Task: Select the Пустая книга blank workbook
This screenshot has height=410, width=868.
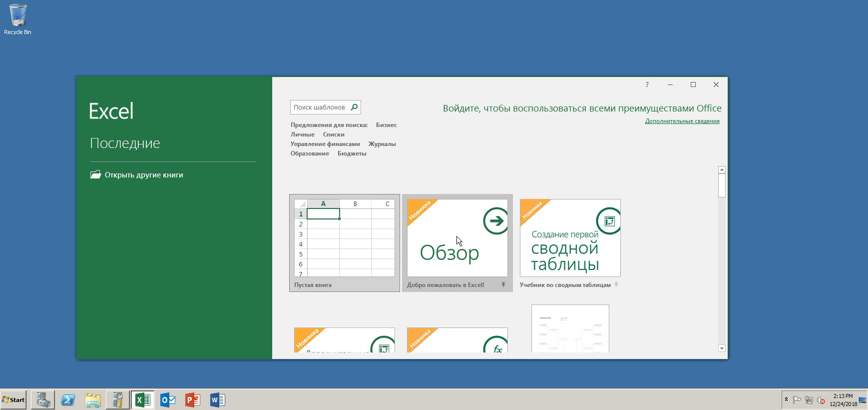Action: click(344, 242)
